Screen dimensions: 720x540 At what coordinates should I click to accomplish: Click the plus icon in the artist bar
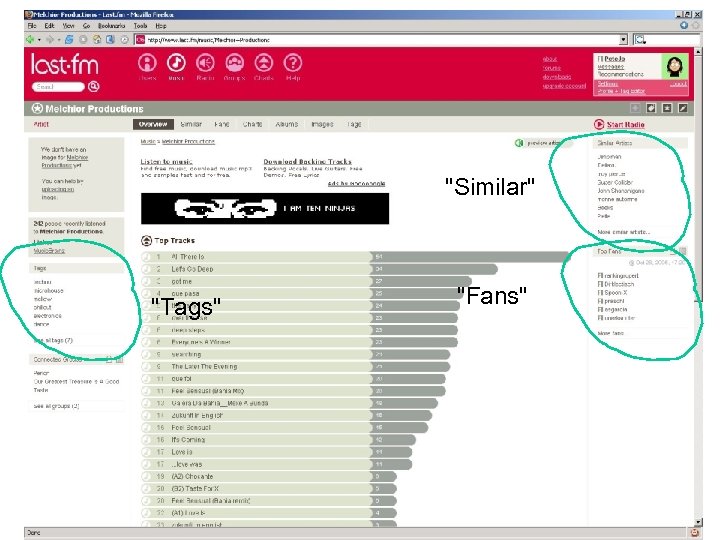coord(635,108)
